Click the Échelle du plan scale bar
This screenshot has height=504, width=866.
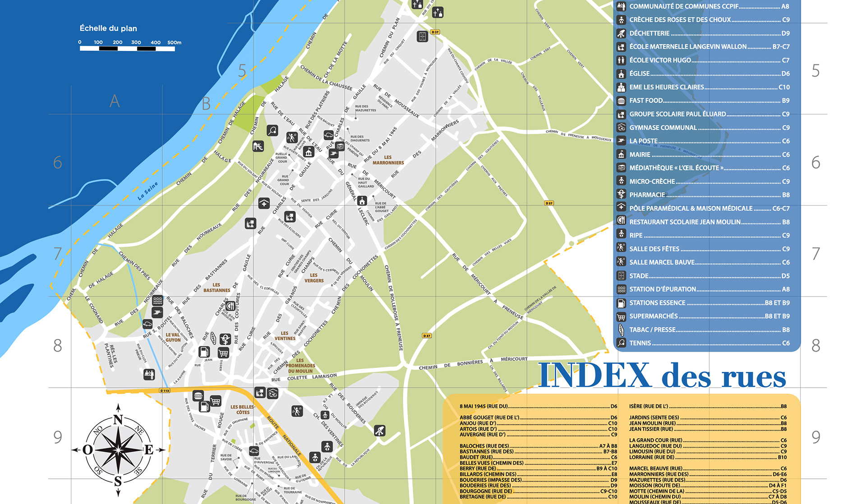pos(127,48)
